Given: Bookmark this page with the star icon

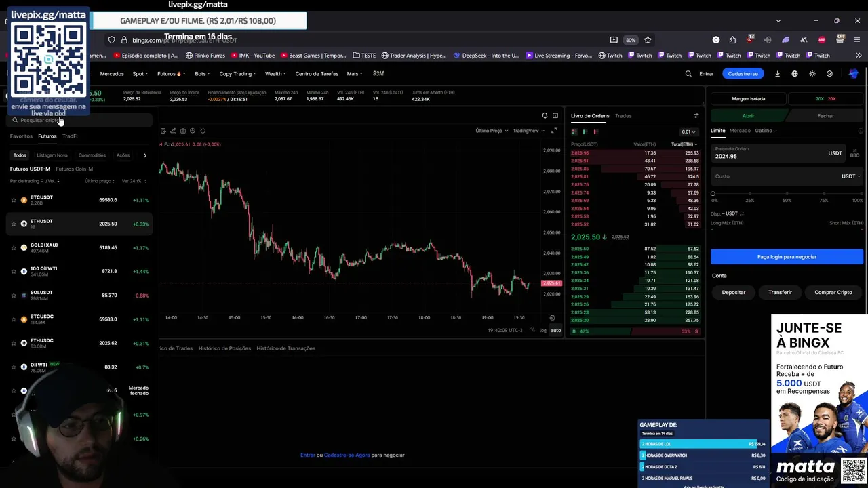Looking at the screenshot, I should tap(648, 40).
